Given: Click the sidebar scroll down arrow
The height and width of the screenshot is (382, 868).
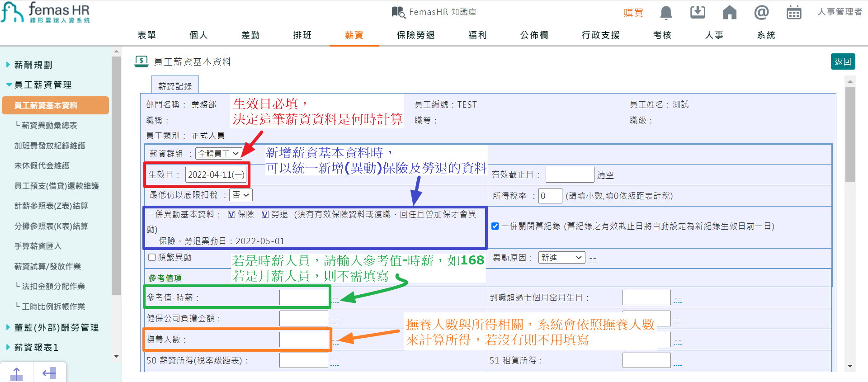Looking at the screenshot, I should [x=116, y=356].
